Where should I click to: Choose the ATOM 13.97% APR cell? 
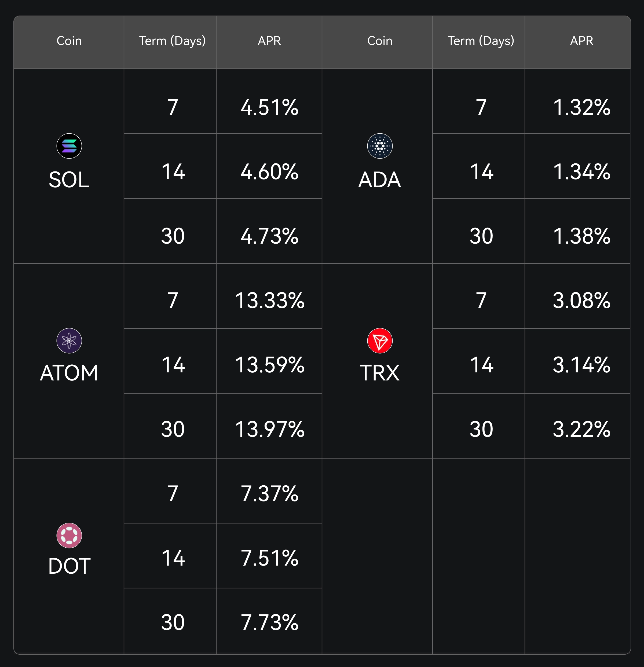pos(269,430)
